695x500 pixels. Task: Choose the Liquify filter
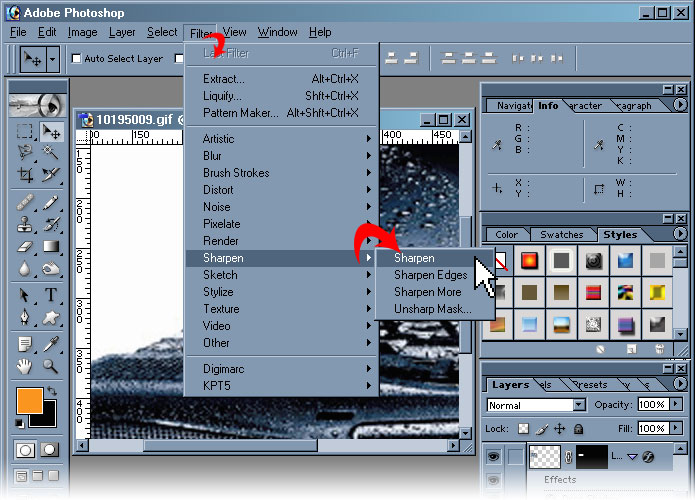click(x=281, y=96)
